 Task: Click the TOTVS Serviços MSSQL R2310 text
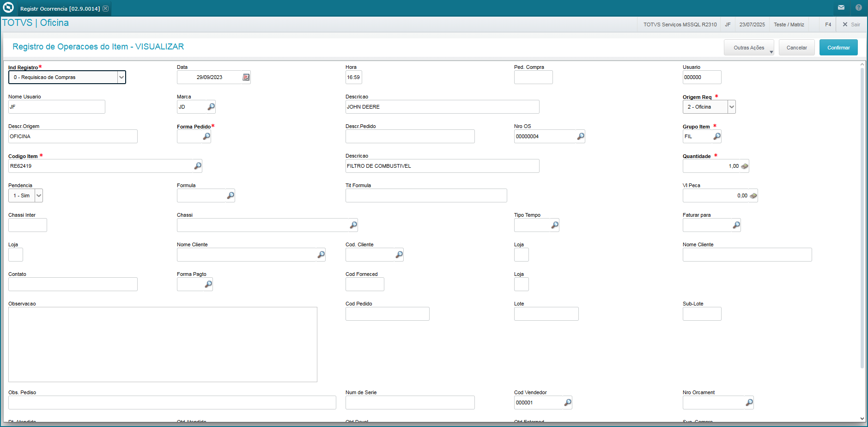pos(680,24)
